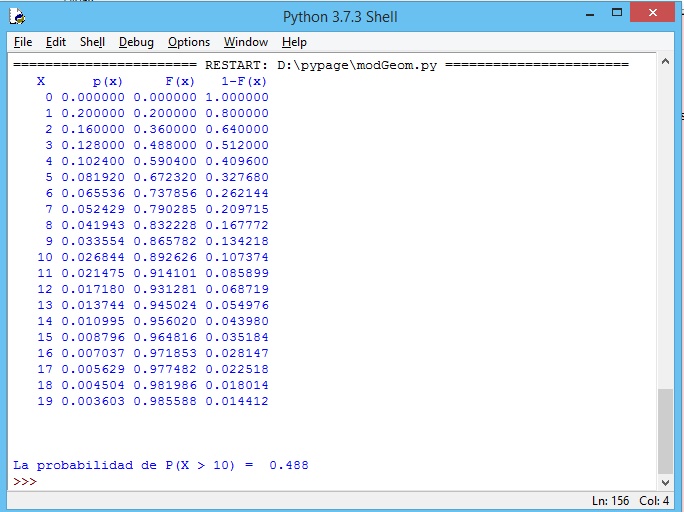The height and width of the screenshot is (512, 684).
Task: Click value 0.128000 in row 3
Action: click(93, 145)
